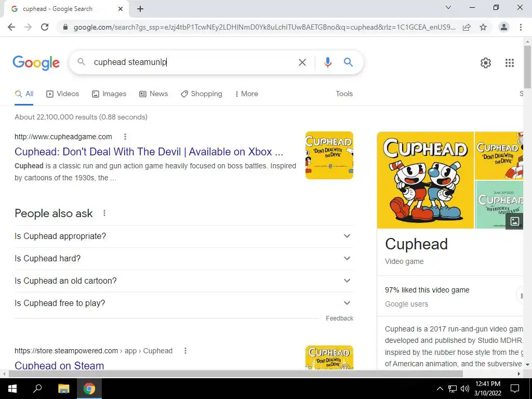Screen dimensions: 532x399
Task: Open the Windows Start menu
Action: pyautogui.click(x=12, y=389)
